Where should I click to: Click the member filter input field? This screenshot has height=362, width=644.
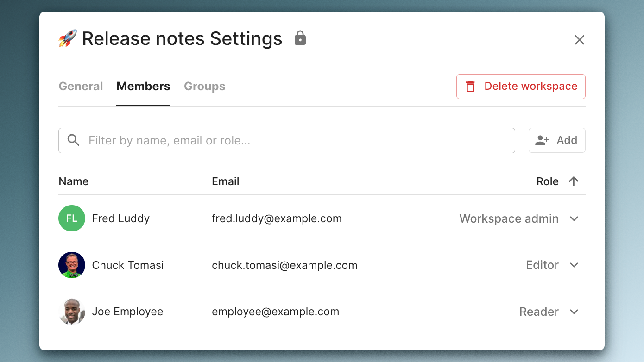coord(287,140)
